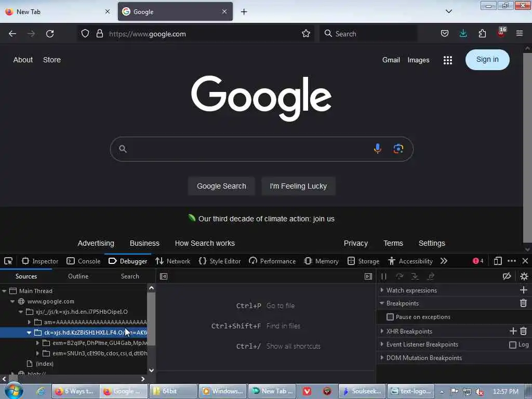Screen dimensions: 532x399
Task: Delete all XHR breakpoints
Action: (523, 331)
